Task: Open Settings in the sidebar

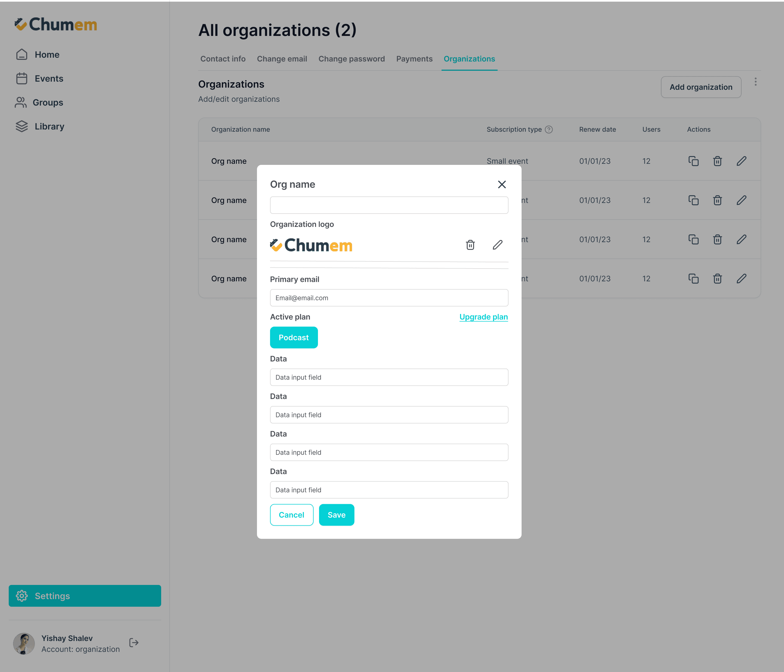Action: pyautogui.click(x=85, y=596)
